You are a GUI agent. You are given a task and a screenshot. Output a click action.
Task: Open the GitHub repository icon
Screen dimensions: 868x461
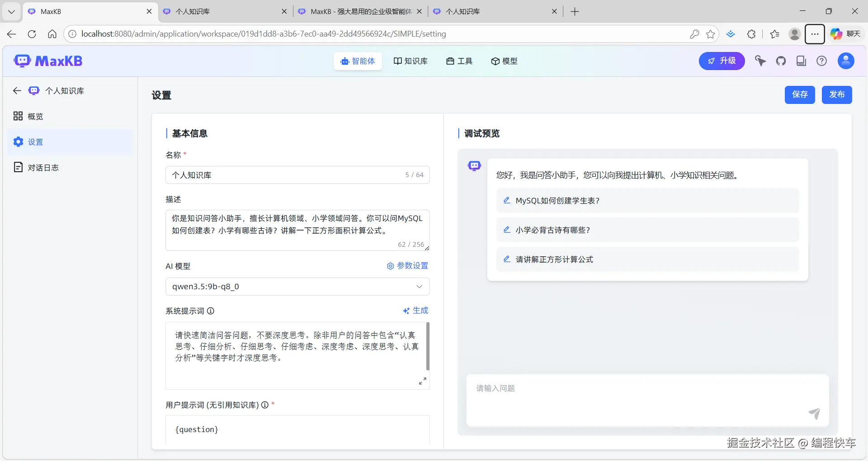coord(781,61)
